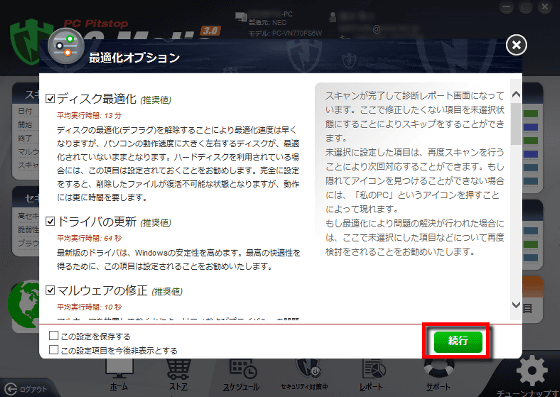Click the 平均実行時間: 13 分 text
Image resolution: width=560 pixels, height=397 pixels.
(89, 115)
